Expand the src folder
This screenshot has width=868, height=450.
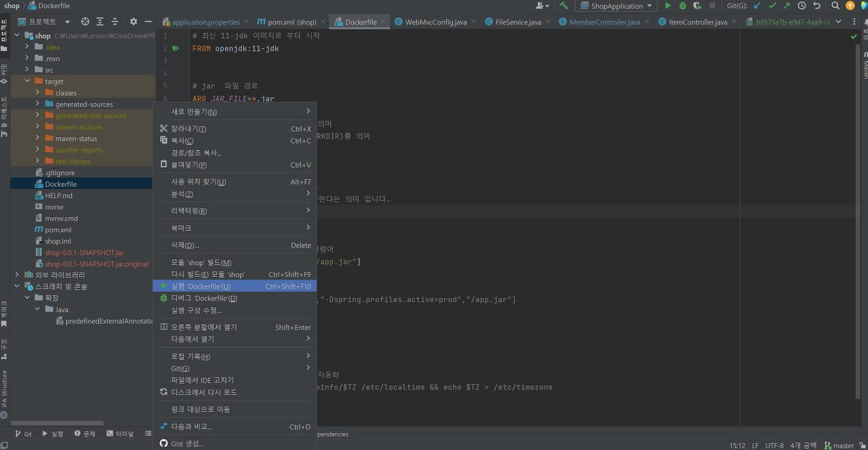(x=28, y=70)
